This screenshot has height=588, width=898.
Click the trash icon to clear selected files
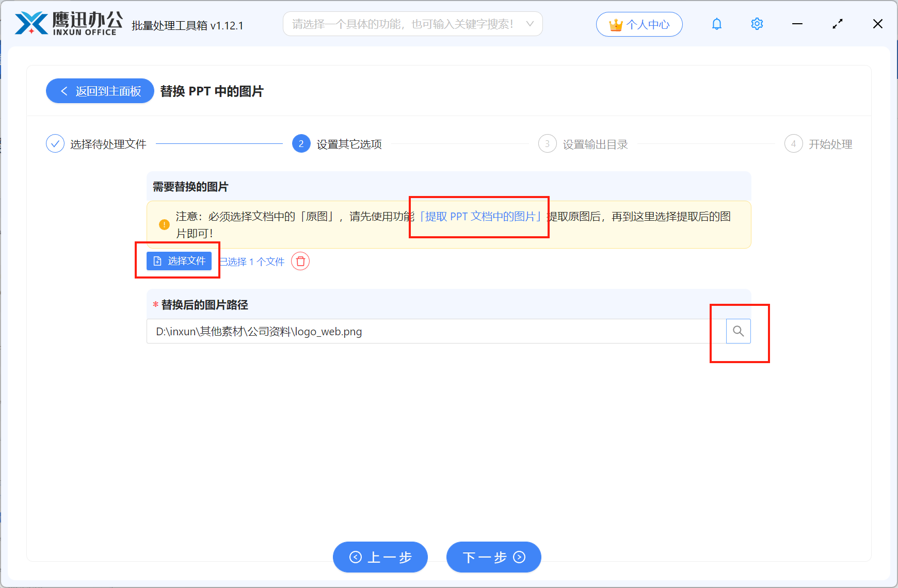click(300, 262)
